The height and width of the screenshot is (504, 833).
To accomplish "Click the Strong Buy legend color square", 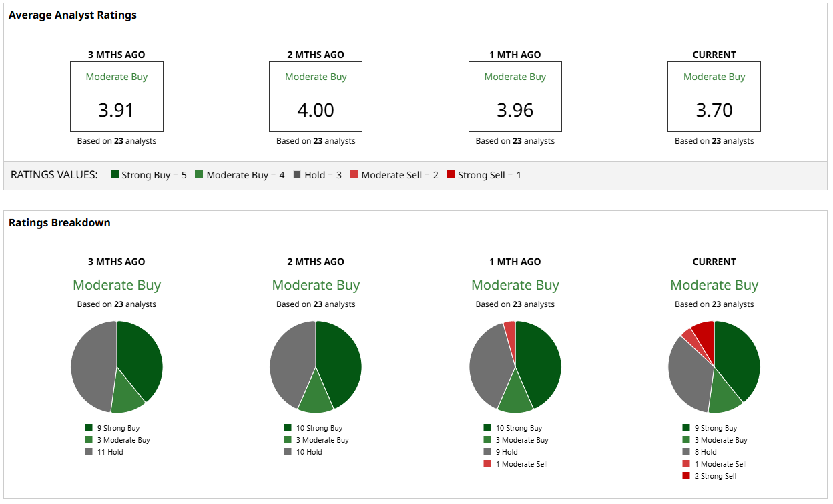I will (115, 175).
